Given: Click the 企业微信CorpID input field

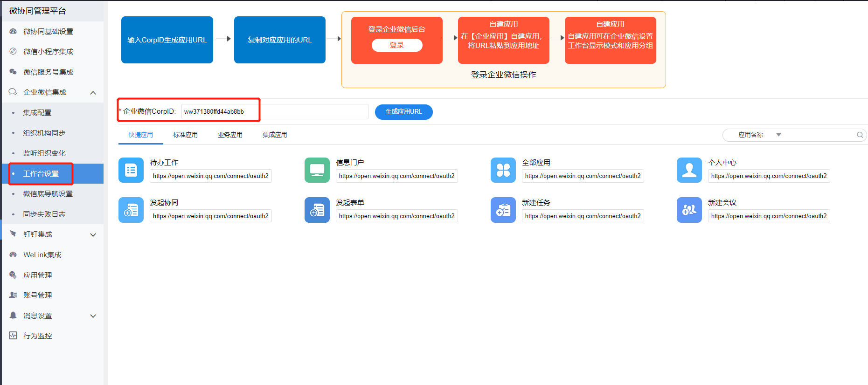Looking at the screenshot, I should [x=274, y=112].
